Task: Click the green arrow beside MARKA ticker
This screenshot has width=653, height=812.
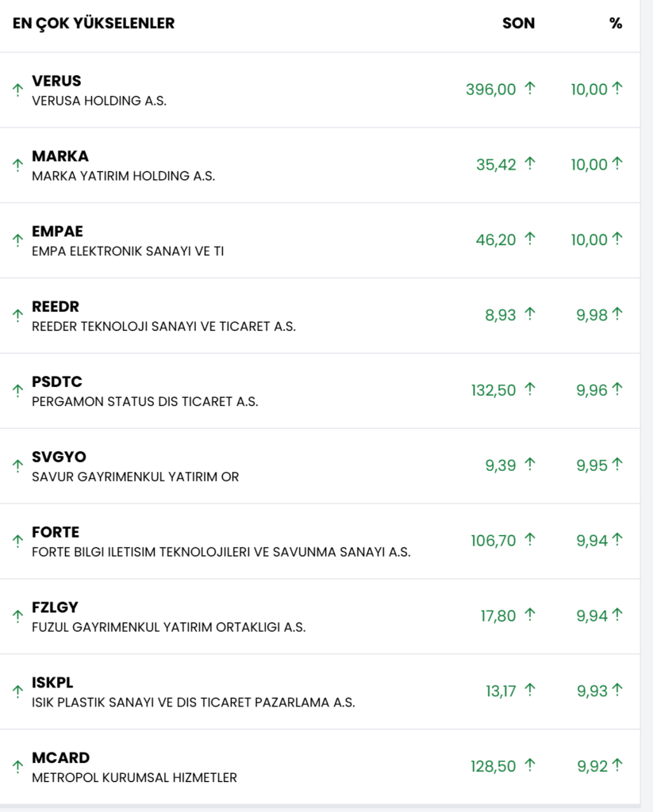Action: point(17,165)
